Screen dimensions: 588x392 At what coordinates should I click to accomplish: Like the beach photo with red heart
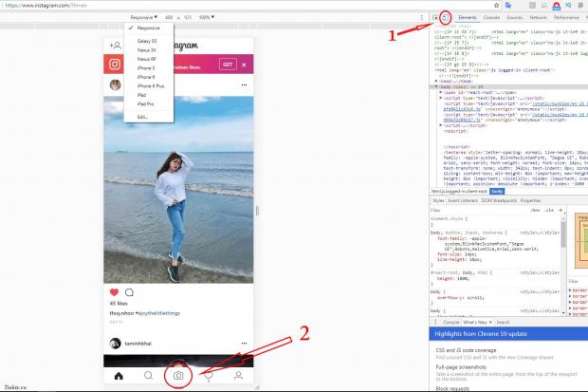115,292
